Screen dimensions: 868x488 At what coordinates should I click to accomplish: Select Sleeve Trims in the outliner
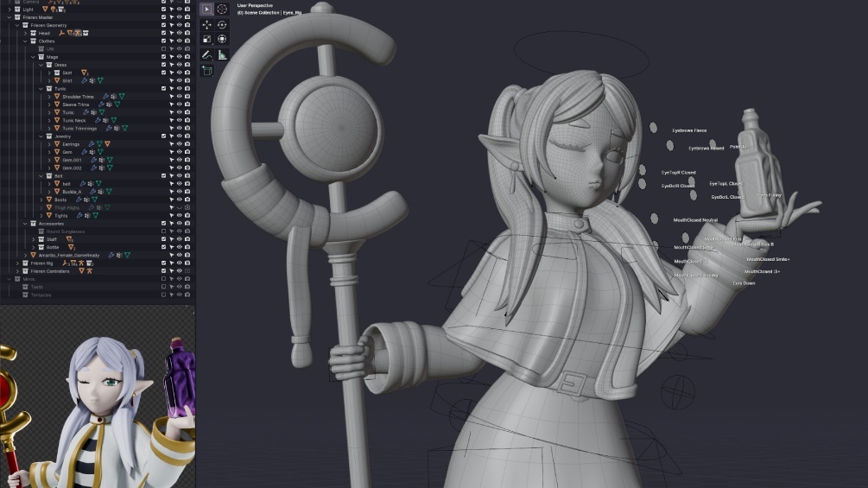[x=76, y=104]
